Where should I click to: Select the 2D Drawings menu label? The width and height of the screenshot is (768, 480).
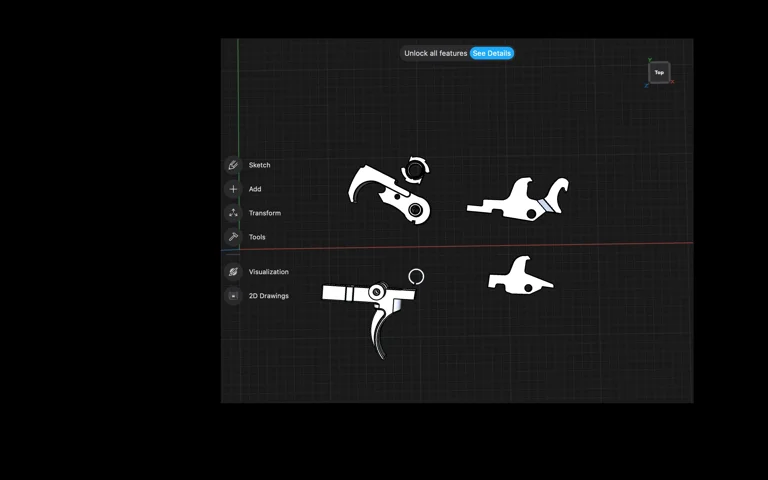(269, 296)
